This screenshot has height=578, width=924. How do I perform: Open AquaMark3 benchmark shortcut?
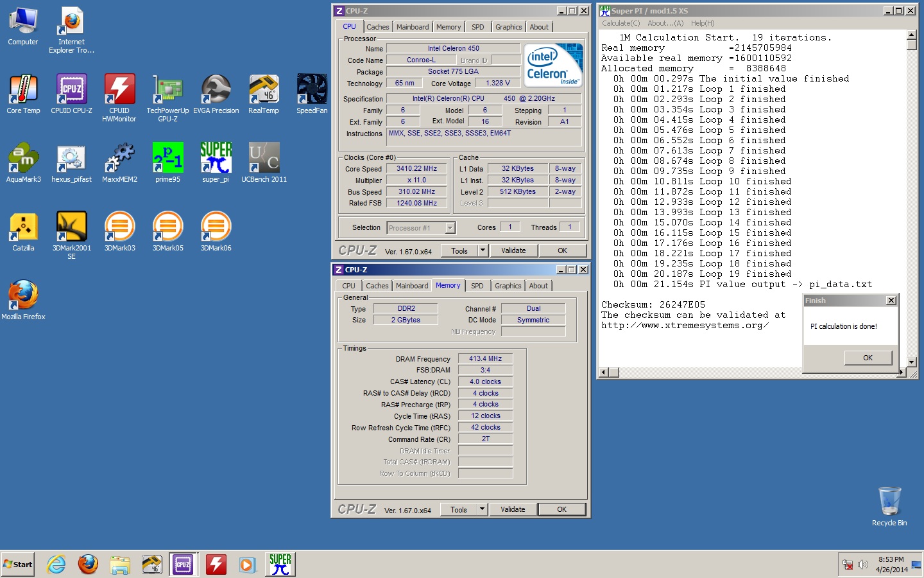[23, 163]
